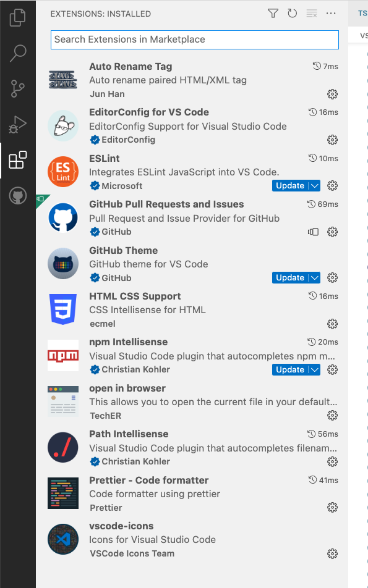Select the Run and Debug icon

click(x=17, y=124)
